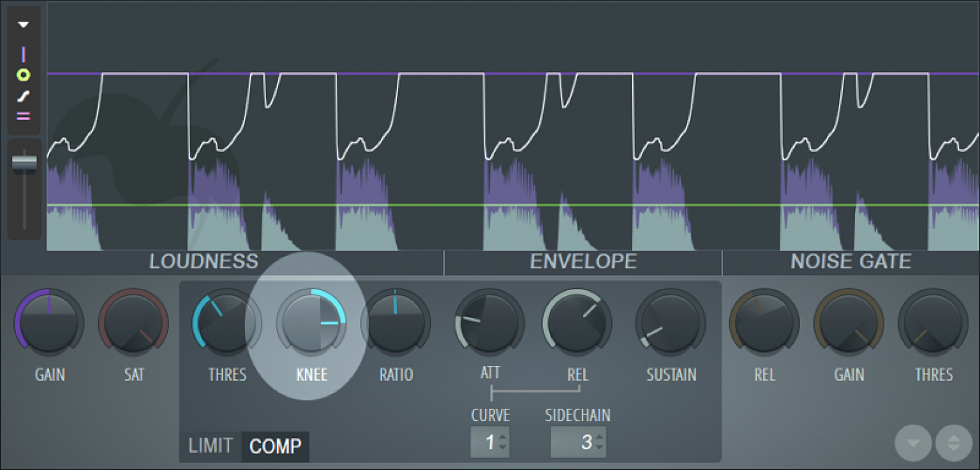Switch to the LIMIT tab

click(211, 446)
